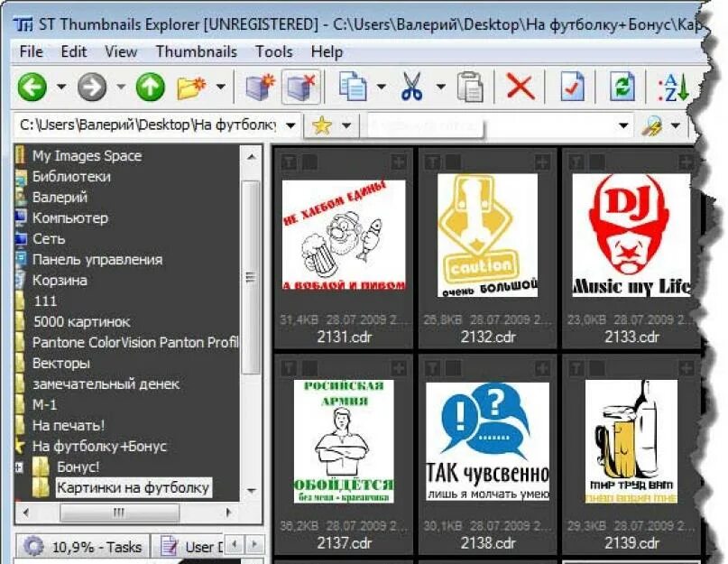728x564 pixels.
Task: Select the Векторы folder in tree
Action: coord(60,364)
